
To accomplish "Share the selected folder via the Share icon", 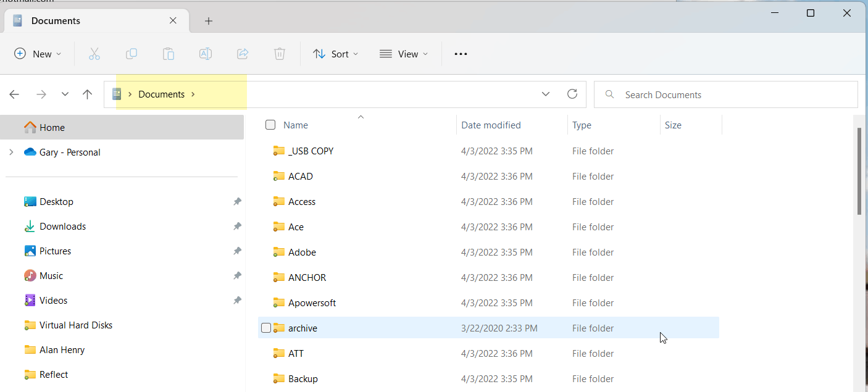I will pos(242,54).
